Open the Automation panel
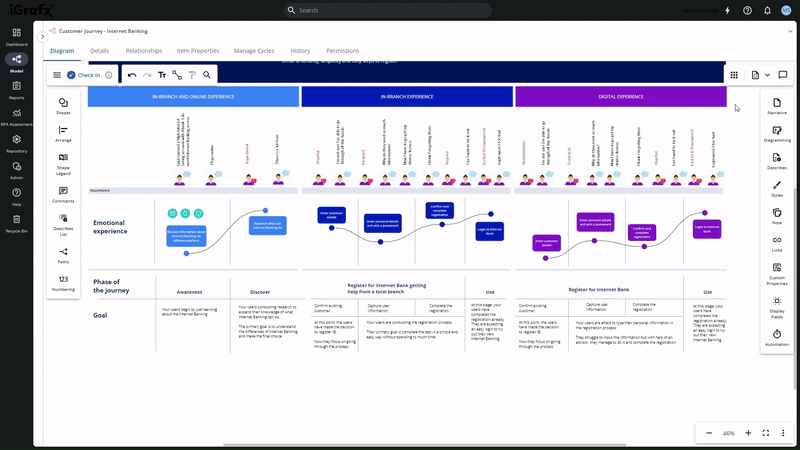Image resolution: width=800 pixels, height=450 pixels. tap(777, 336)
